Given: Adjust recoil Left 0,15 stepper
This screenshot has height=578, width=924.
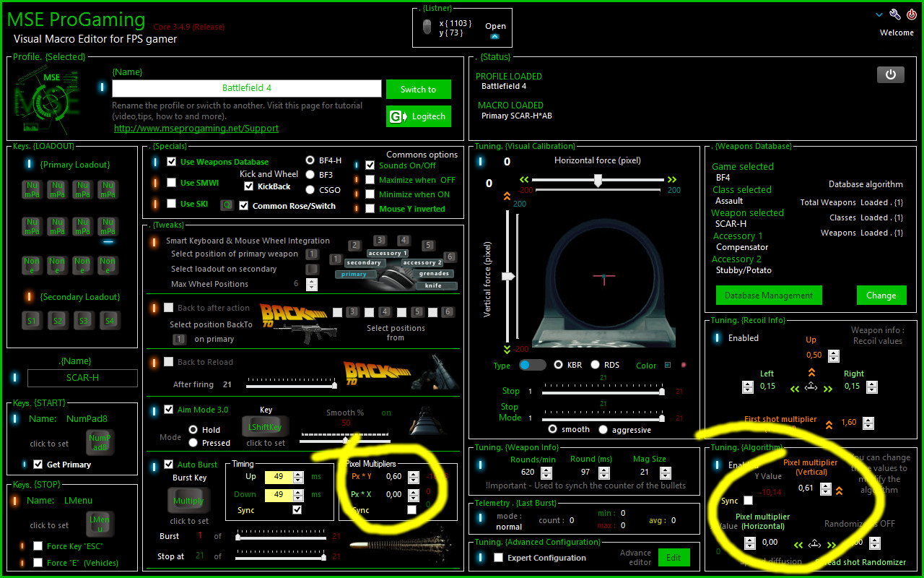Looking at the screenshot, I should click(x=748, y=387).
